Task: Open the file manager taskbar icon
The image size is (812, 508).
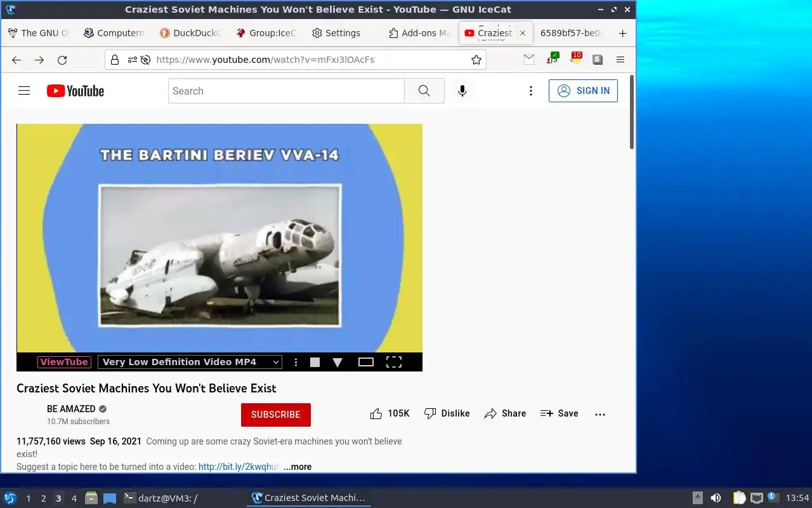Action: [x=91, y=498]
